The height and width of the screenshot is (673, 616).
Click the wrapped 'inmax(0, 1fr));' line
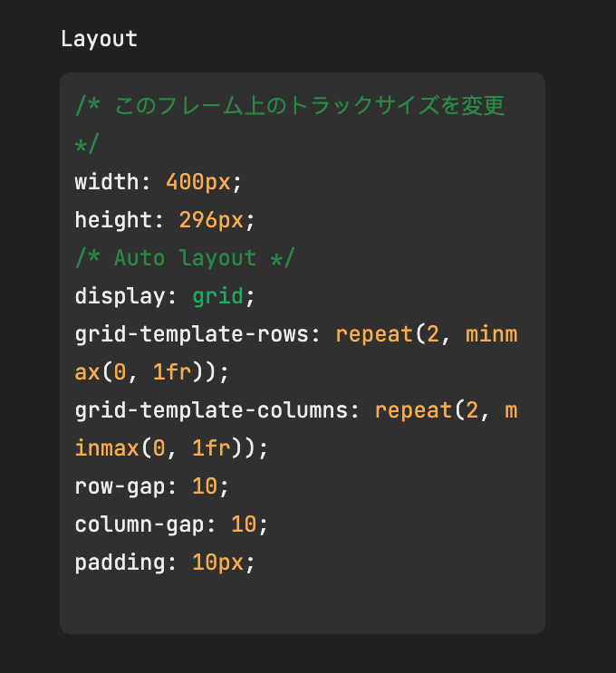171,448
